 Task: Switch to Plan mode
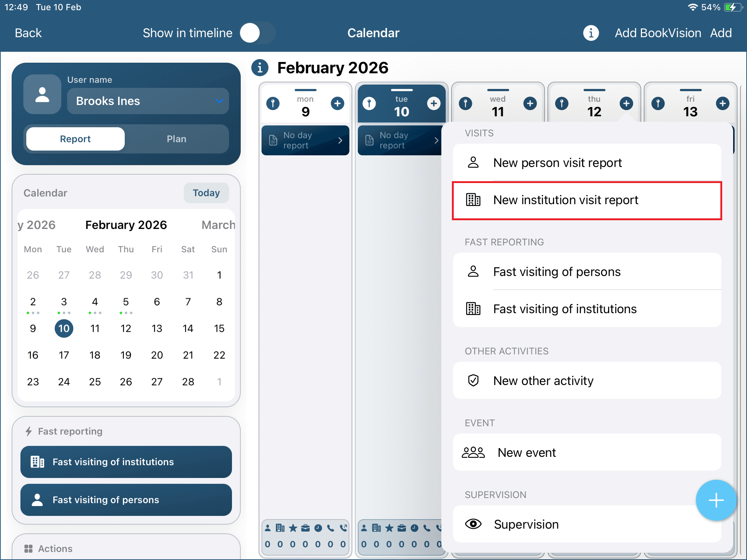point(176,139)
